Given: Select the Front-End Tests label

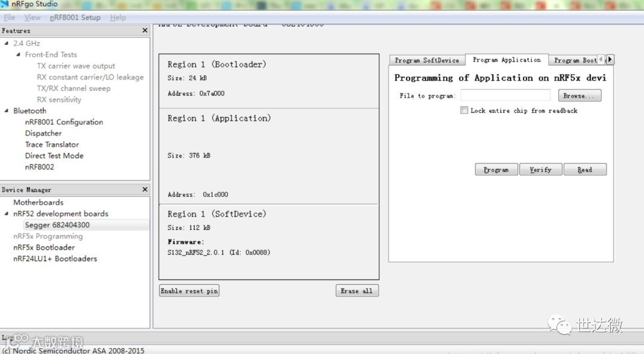Looking at the screenshot, I should [x=51, y=54].
